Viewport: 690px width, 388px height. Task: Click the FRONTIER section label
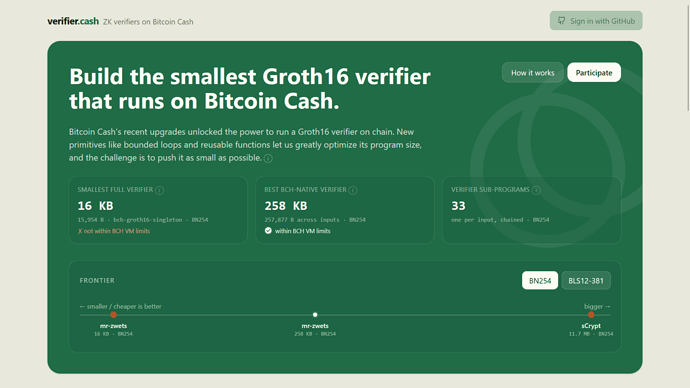97,281
